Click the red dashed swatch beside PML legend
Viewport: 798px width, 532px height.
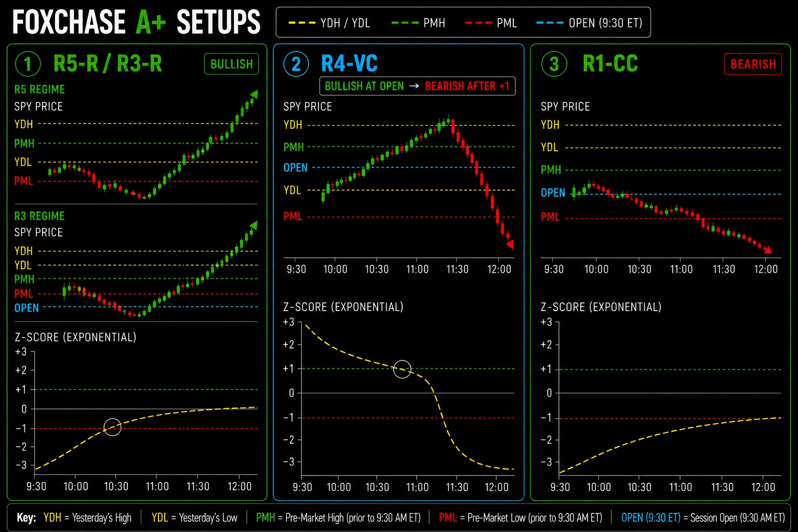[x=478, y=23]
